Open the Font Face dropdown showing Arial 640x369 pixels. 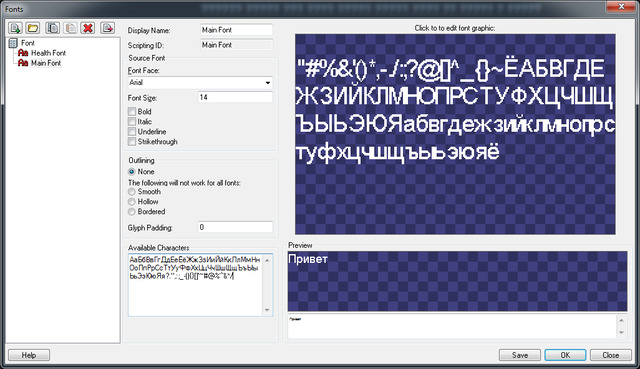coord(200,83)
